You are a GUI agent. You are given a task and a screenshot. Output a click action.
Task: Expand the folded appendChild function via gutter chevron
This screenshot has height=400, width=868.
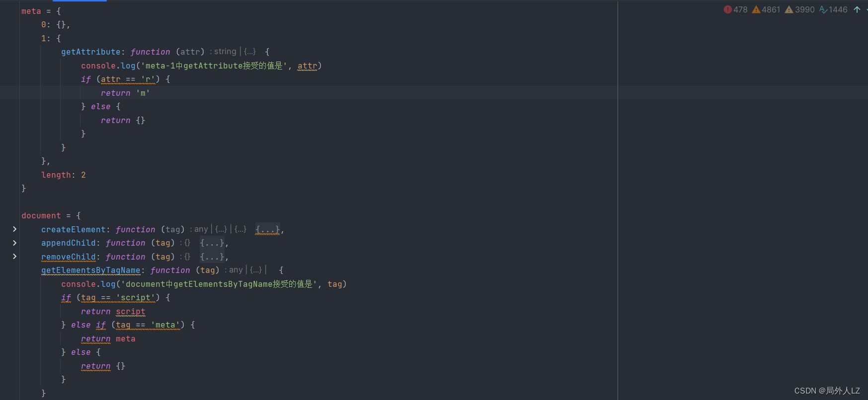[15, 243]
